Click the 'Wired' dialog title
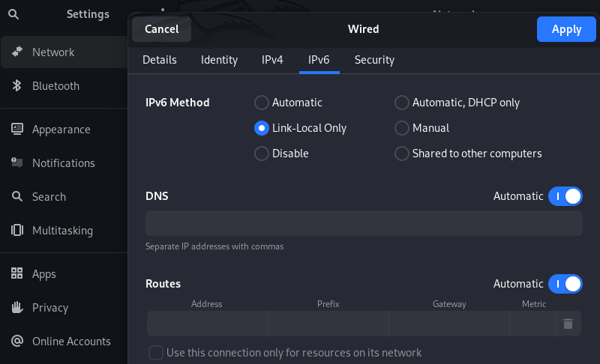Screen dimensions: 600x364 coord(363,29)
